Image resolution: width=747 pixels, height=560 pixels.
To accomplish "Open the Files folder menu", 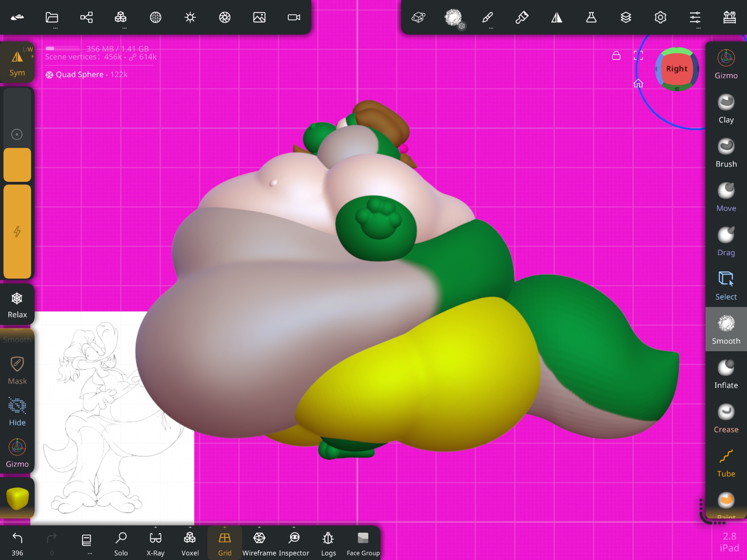I will click(x=52, y=17).
